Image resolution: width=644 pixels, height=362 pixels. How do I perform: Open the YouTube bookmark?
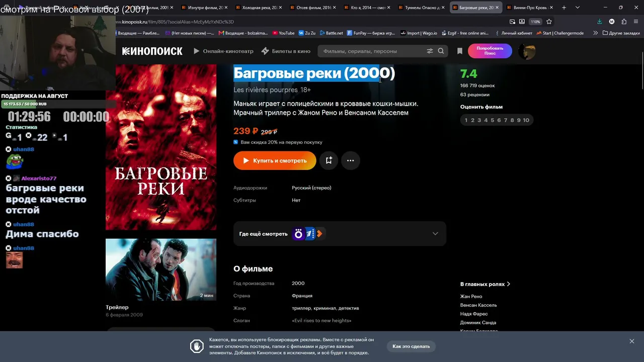tap(283, 33)
